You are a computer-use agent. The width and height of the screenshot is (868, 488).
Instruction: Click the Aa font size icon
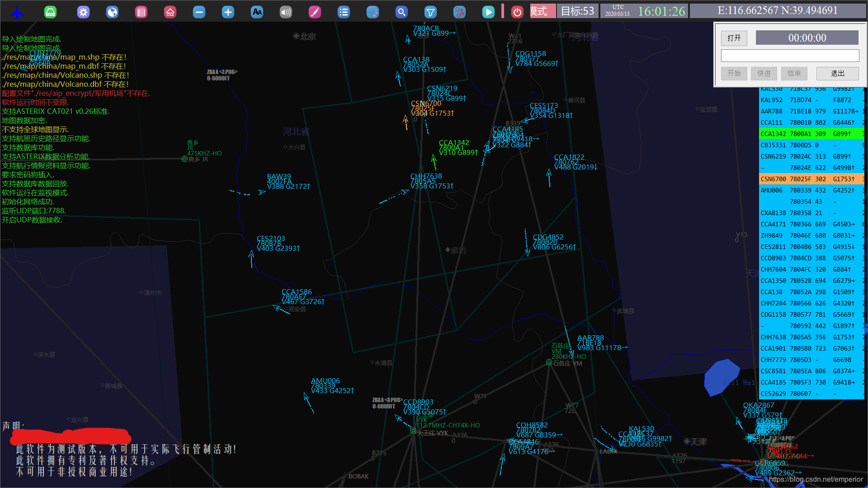coord(257,12)
